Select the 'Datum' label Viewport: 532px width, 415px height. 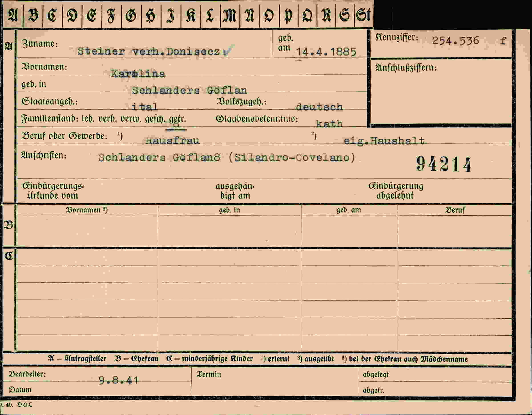pos(20,390)
